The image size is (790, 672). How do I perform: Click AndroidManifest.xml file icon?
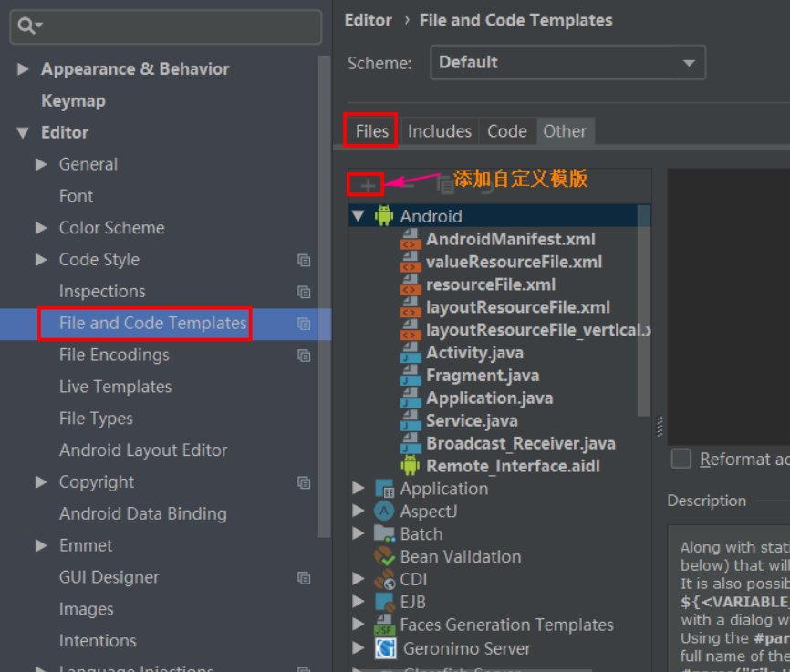pyautogui.click(x=411, y=239)
